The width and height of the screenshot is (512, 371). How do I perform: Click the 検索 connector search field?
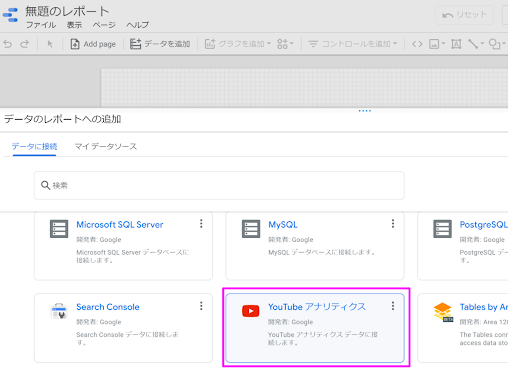pos(219,185)
